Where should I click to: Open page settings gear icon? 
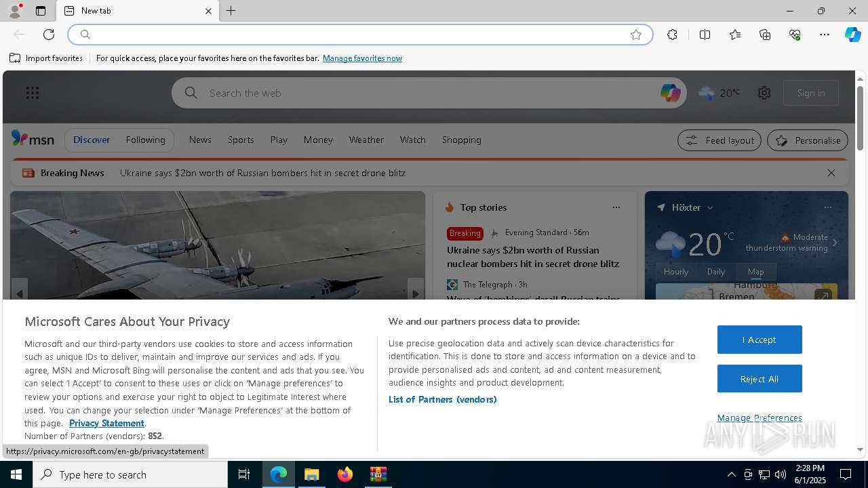764,93
